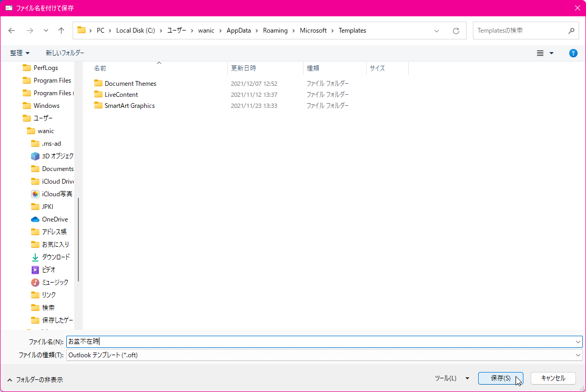This screenshot has height=392, width=586.
Task: Go back with the left arrow button
Action: (12, 31)
